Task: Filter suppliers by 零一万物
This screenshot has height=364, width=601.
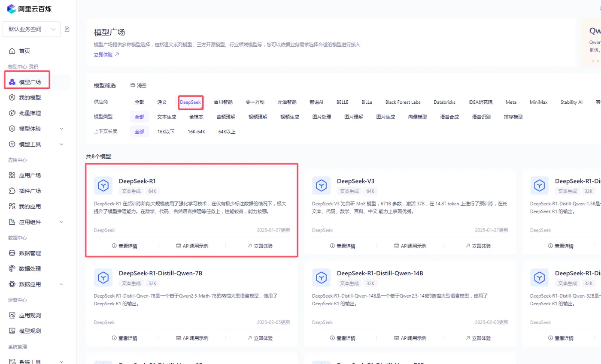Action: point(255,102)
